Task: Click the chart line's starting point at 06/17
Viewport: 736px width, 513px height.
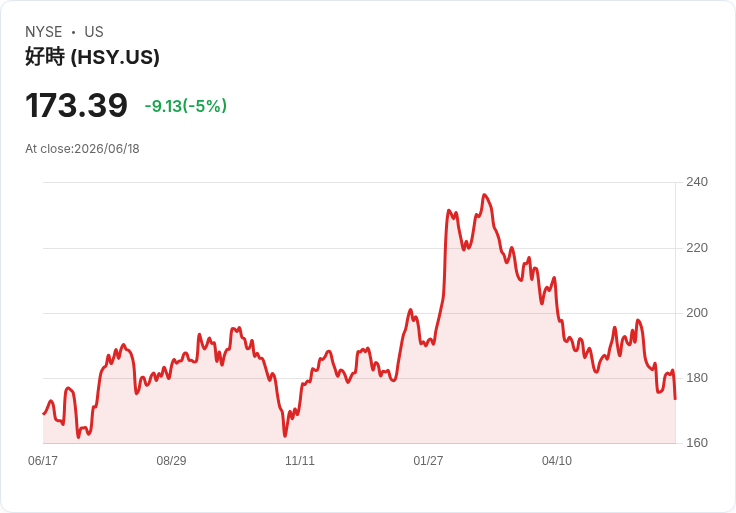Action: tap(44, 414)
